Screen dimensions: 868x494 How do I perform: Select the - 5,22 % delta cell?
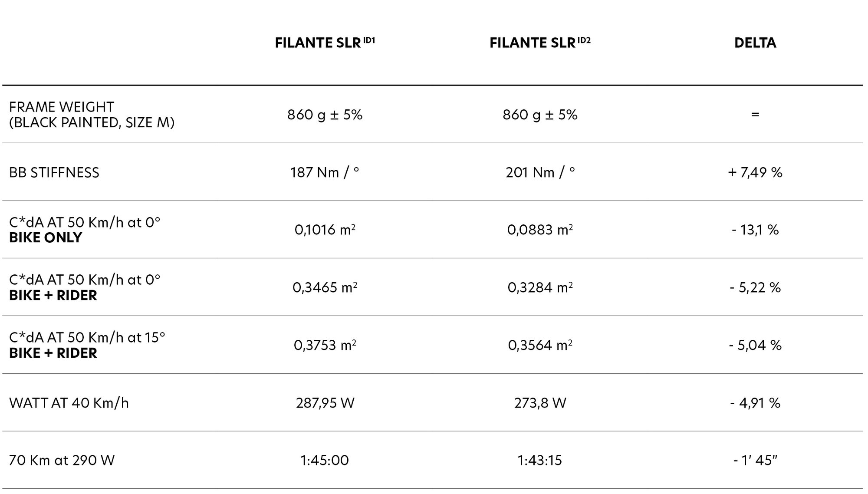[755, 287]
